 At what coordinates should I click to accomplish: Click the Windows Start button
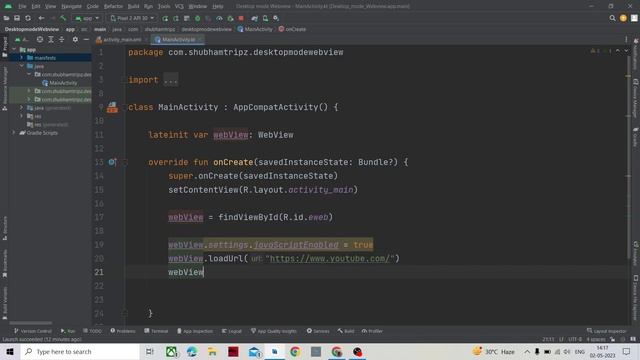click(x=10, y=351)
